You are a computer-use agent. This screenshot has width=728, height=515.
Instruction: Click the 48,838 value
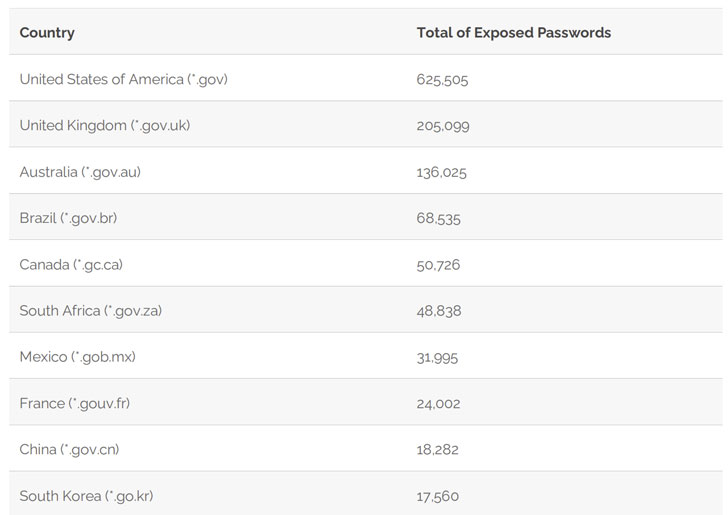pos(438,311)
